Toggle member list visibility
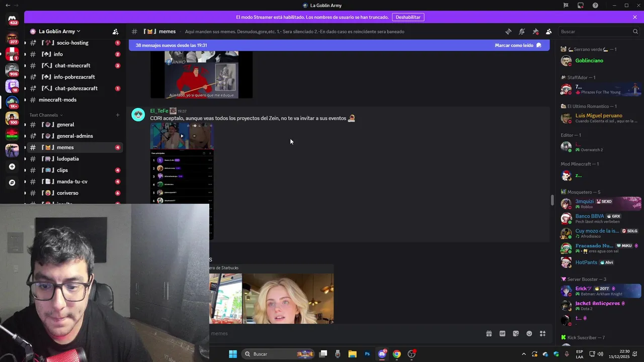The height and width of the screenshot is (362, 644). coord(548,31)
